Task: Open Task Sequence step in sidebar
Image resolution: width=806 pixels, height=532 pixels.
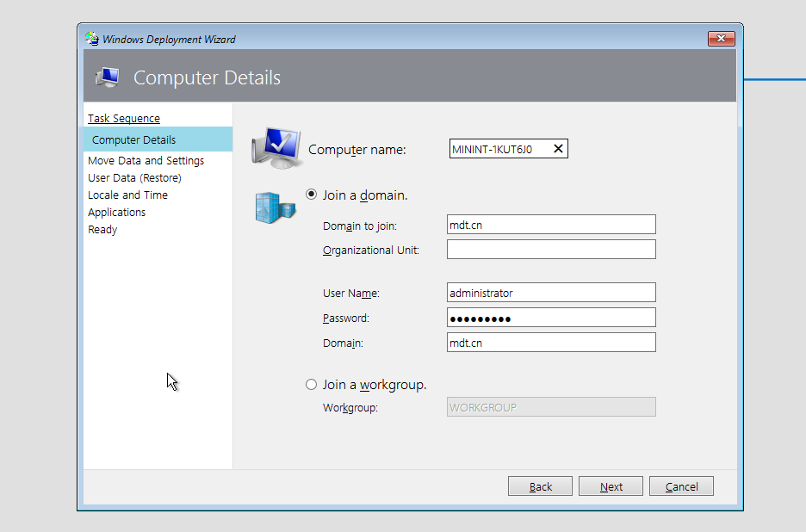Action: [x=124, y=119]
